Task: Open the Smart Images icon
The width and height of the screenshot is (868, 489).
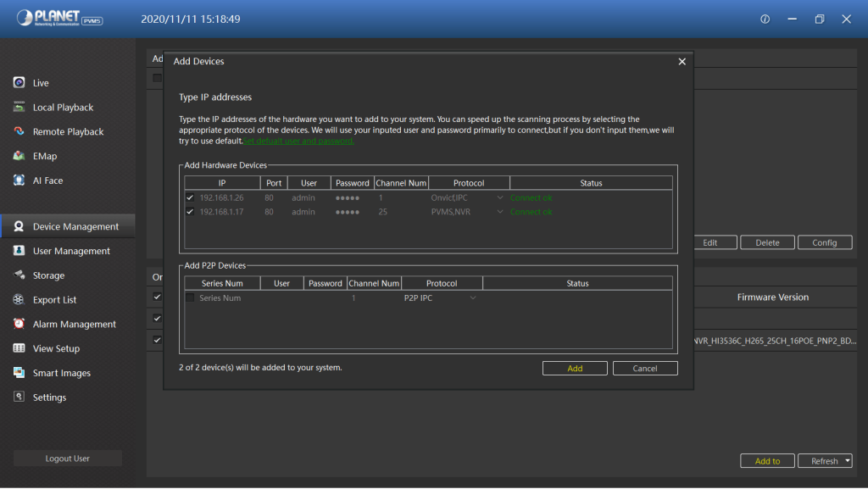Action: point(19,372)
